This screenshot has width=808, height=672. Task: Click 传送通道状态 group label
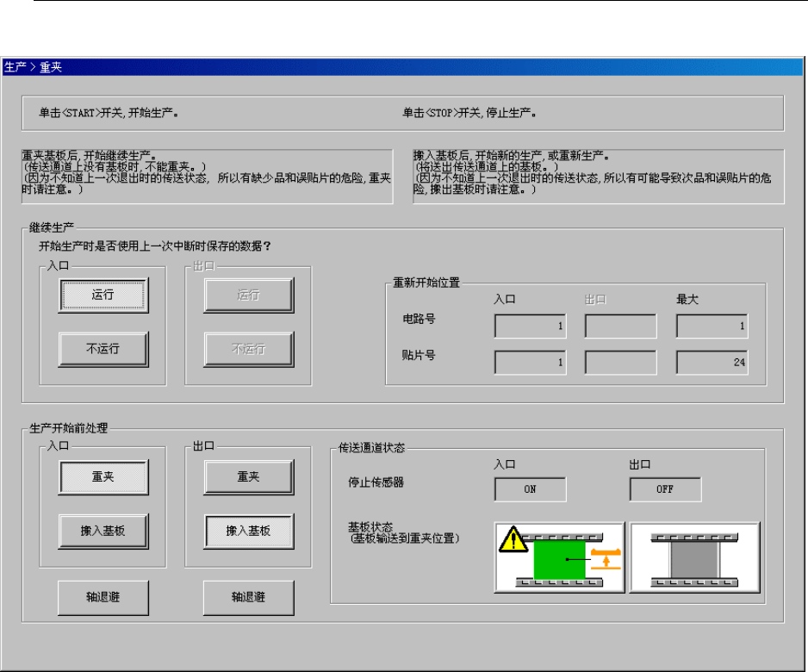[371, 448]
